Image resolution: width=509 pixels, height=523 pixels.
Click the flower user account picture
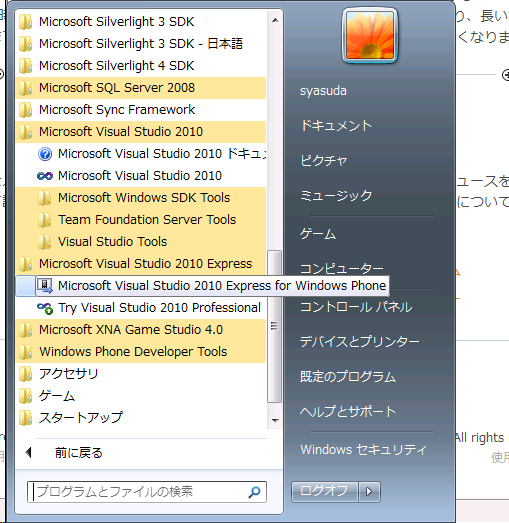tap(370, 35)
